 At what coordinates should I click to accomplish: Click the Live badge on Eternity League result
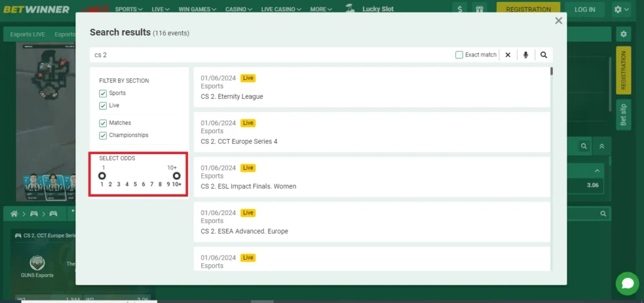point(248,78)
